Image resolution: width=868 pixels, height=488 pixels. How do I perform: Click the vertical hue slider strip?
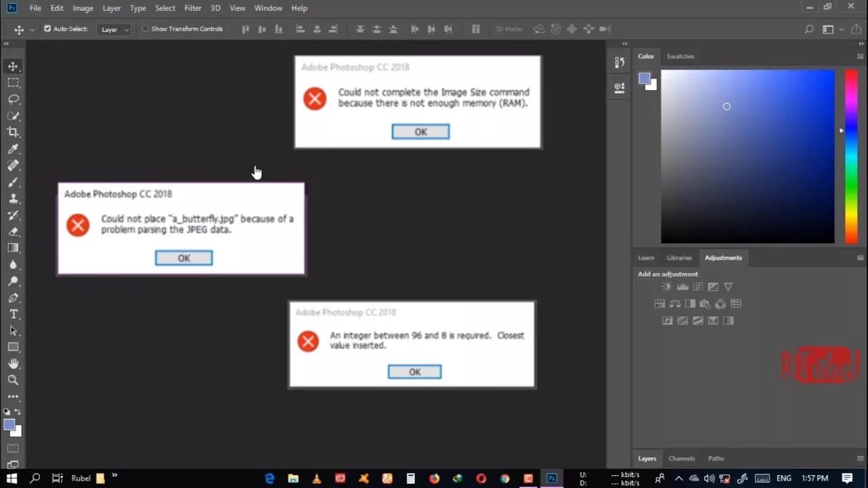(850, 156)
